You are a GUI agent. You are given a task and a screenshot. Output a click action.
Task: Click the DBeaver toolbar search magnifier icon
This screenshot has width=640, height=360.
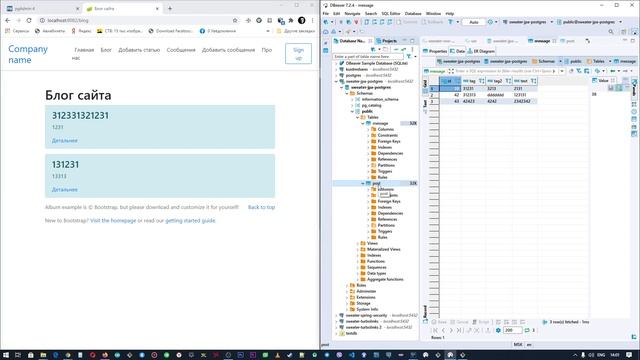coord(611,32)
